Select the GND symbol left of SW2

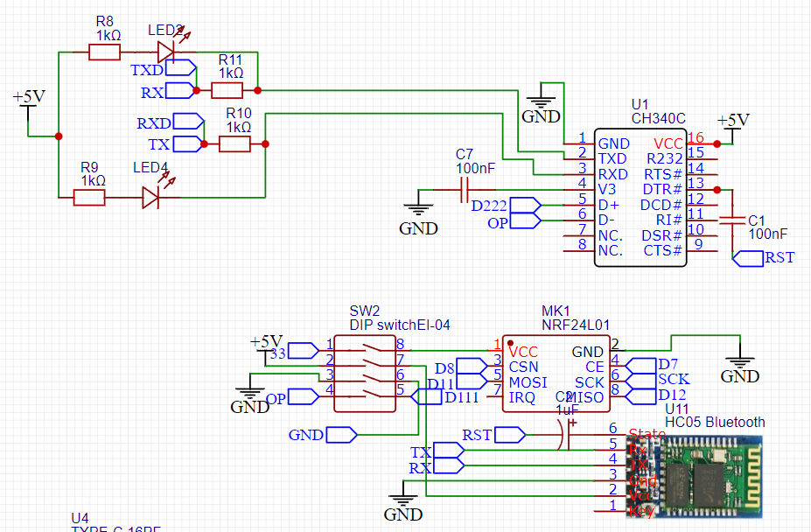pyautogui.click(x=250, y=393)
